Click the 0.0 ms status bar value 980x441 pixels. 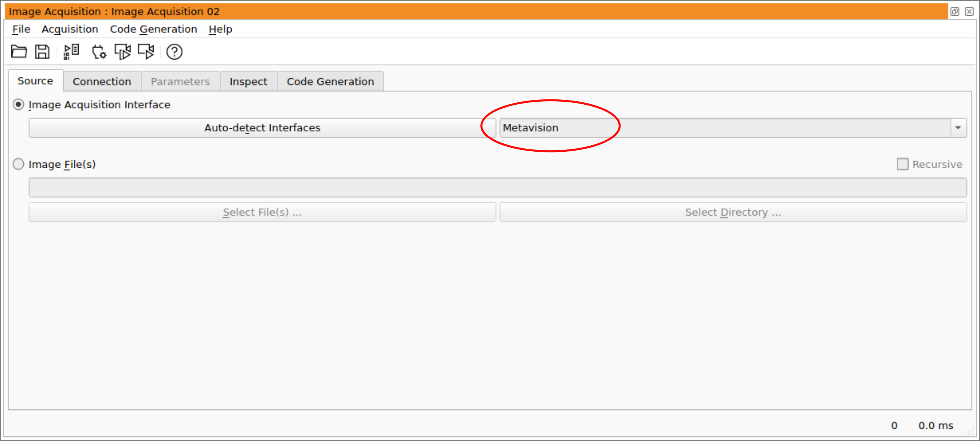pos(936,425)
